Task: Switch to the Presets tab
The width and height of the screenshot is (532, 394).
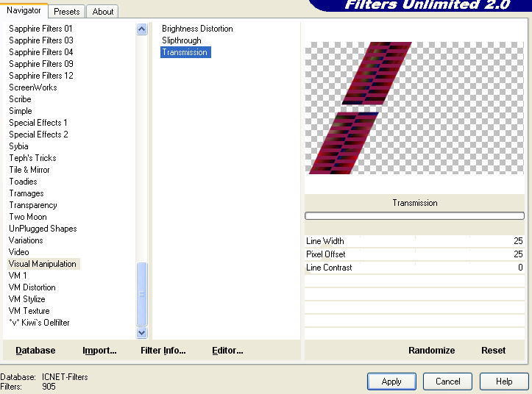Action: [66, 12]
